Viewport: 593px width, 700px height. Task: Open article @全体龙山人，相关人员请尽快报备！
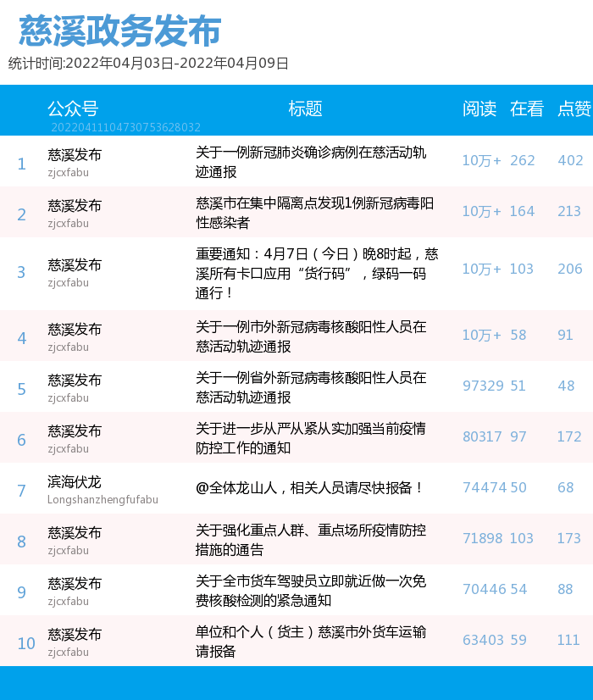[x=310, y=488]
